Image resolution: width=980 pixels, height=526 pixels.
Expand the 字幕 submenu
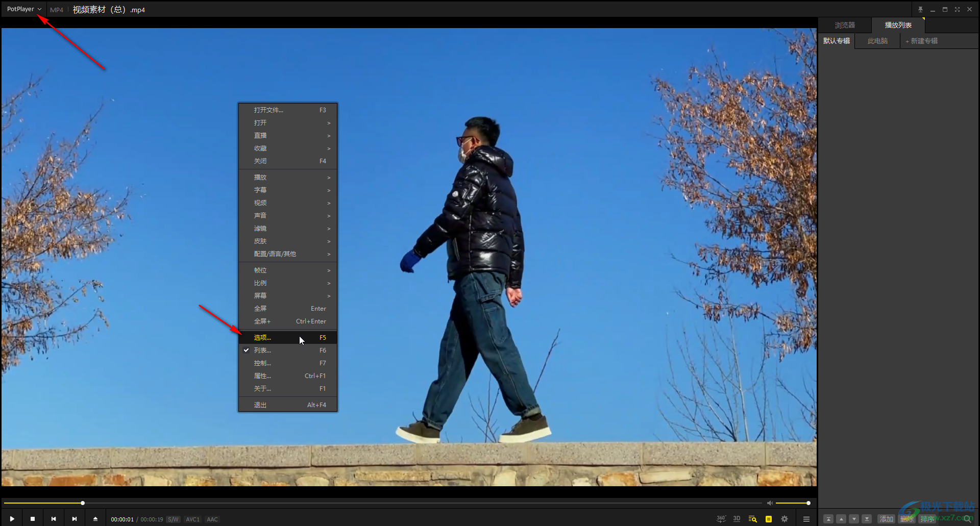[x=288, y=190]
